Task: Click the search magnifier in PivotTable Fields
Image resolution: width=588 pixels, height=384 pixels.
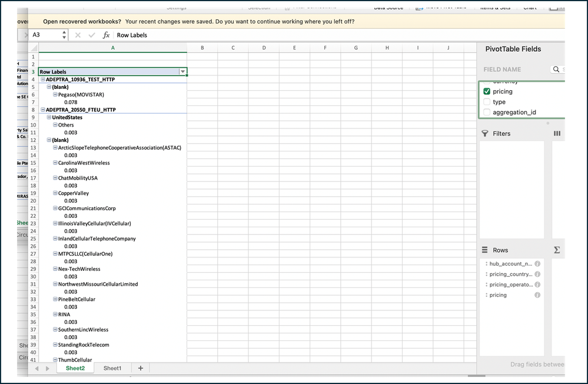Action: pos(556,69)
